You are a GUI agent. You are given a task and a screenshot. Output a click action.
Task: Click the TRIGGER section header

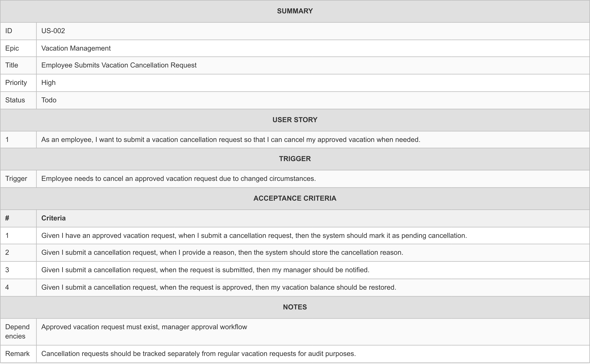[x=295, y=159]
